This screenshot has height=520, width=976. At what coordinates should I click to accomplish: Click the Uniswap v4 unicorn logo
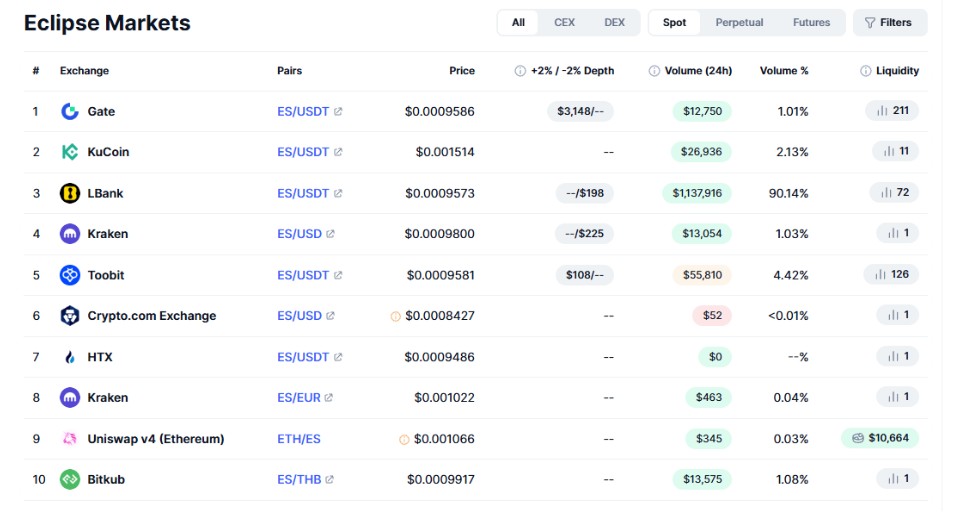70,438
